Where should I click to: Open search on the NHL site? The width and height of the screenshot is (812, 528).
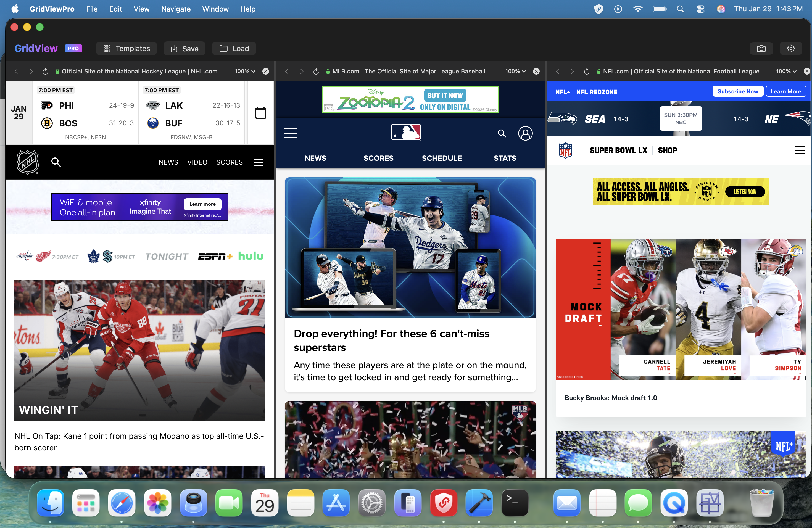click(x=56, y=162)
